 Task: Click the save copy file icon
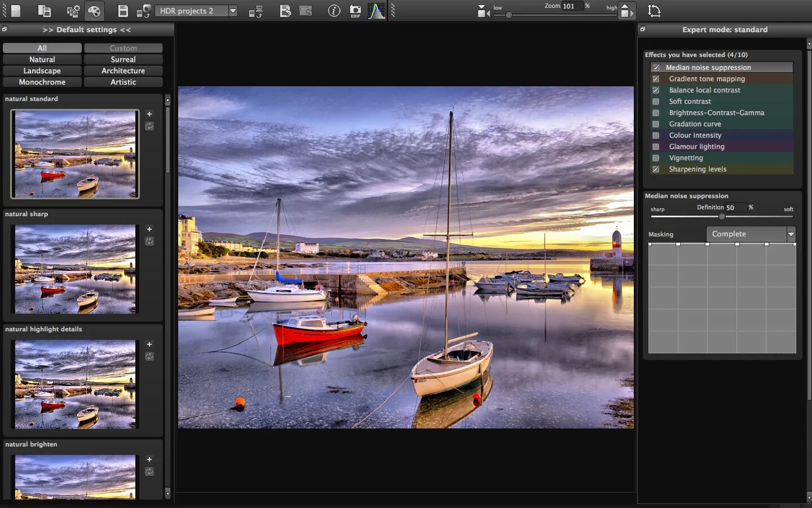pyautogui.click(x=44, y=11)
